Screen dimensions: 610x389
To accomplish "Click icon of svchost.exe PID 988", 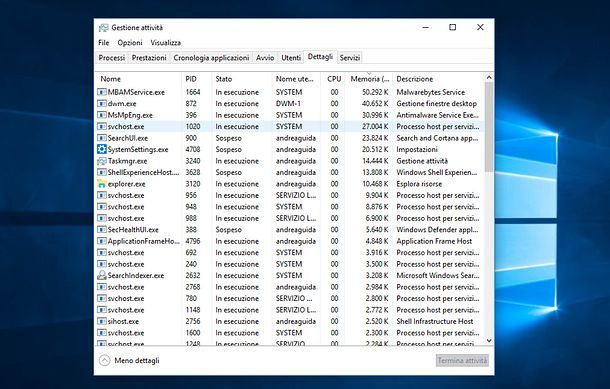I will click(102, 218).
